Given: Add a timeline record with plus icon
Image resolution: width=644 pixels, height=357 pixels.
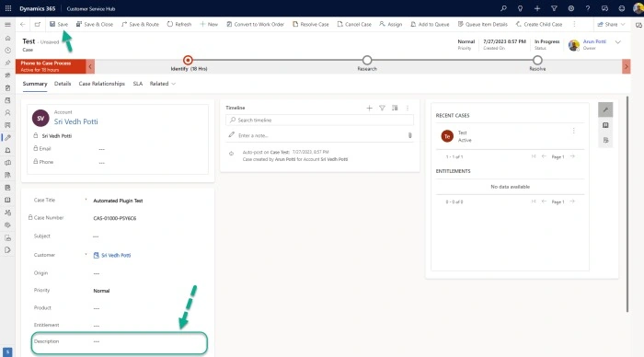Looking at the screenshot, I should click(369, 108).
